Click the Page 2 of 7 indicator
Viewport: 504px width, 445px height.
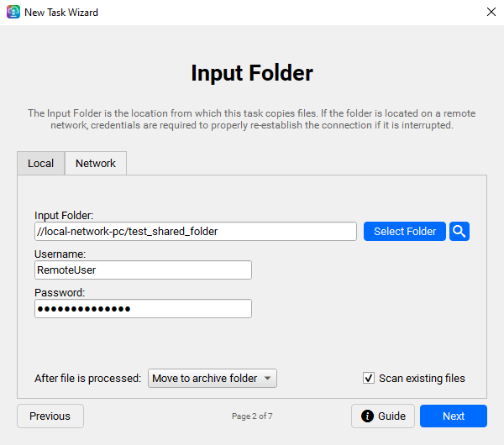point(252,416)
